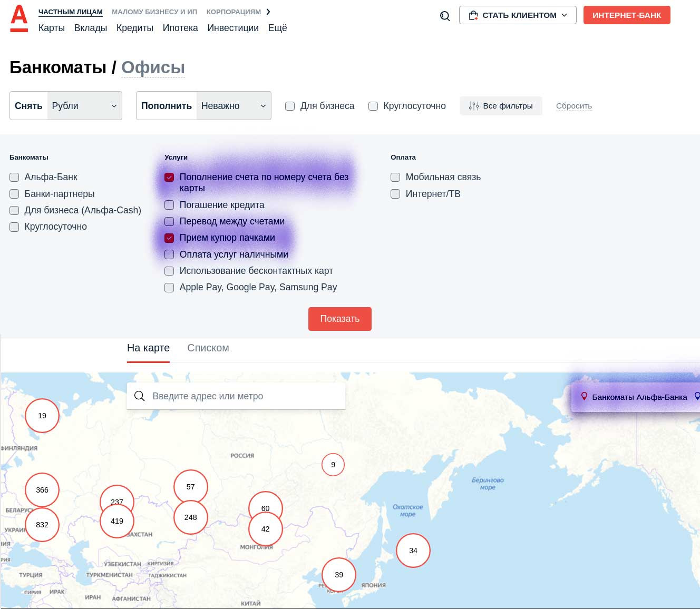This screenshot has width=700, height=609.
Task: Click the map cluster marker 248
Action: [x=191, y=517]
